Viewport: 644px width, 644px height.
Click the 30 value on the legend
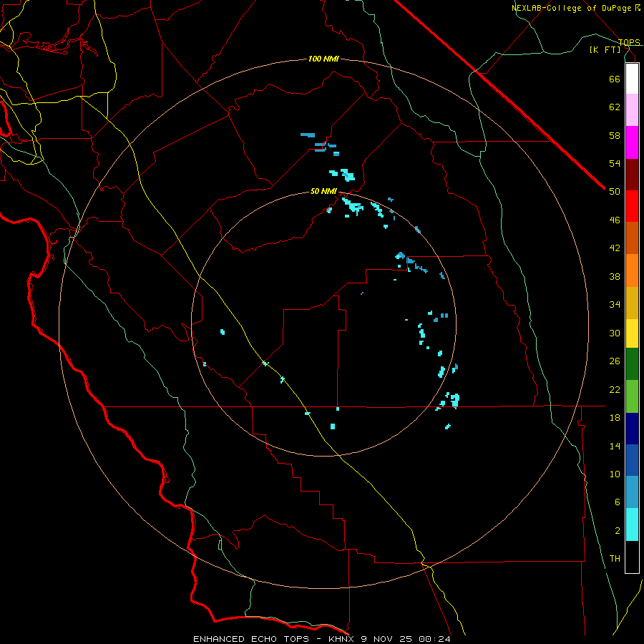615,333
